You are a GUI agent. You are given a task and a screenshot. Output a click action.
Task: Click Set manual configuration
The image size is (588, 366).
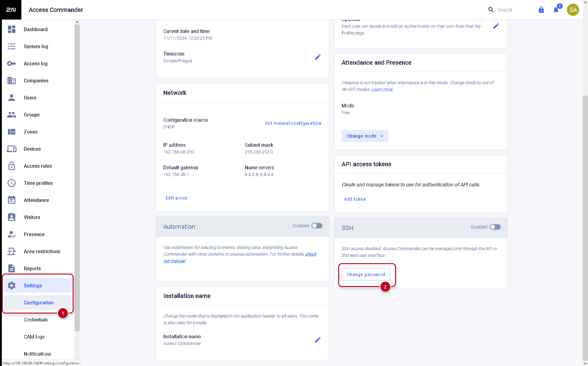point(293,123)
